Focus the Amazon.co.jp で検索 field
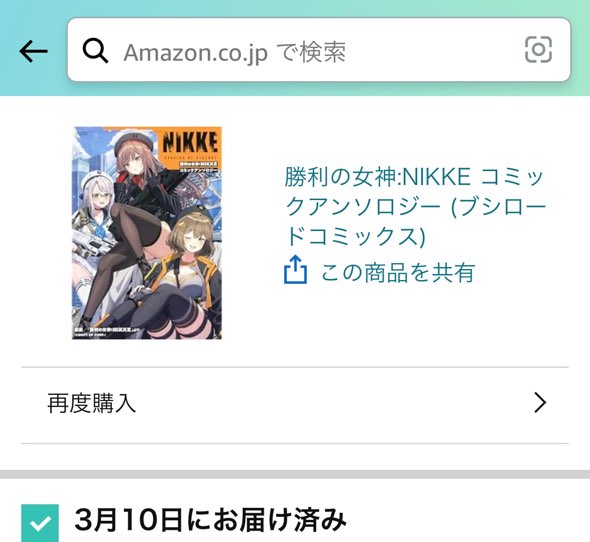 coord(319,50)
